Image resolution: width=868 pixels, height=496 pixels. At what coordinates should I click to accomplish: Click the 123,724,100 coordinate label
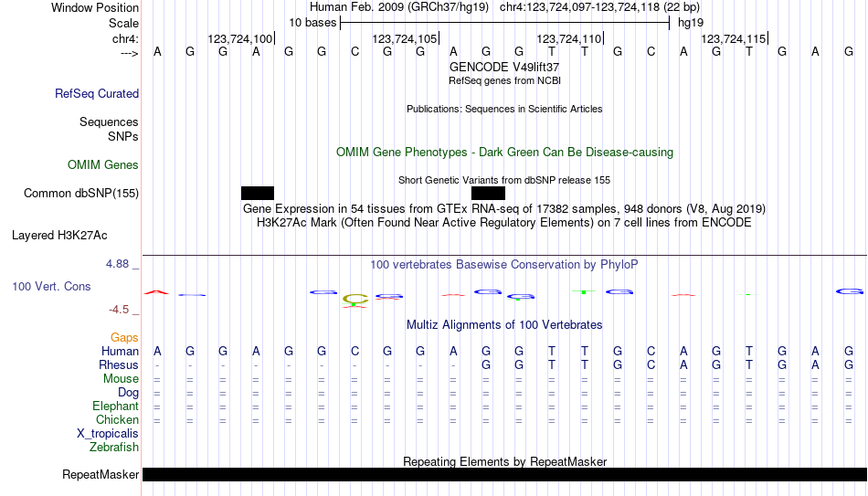(240, 38)
